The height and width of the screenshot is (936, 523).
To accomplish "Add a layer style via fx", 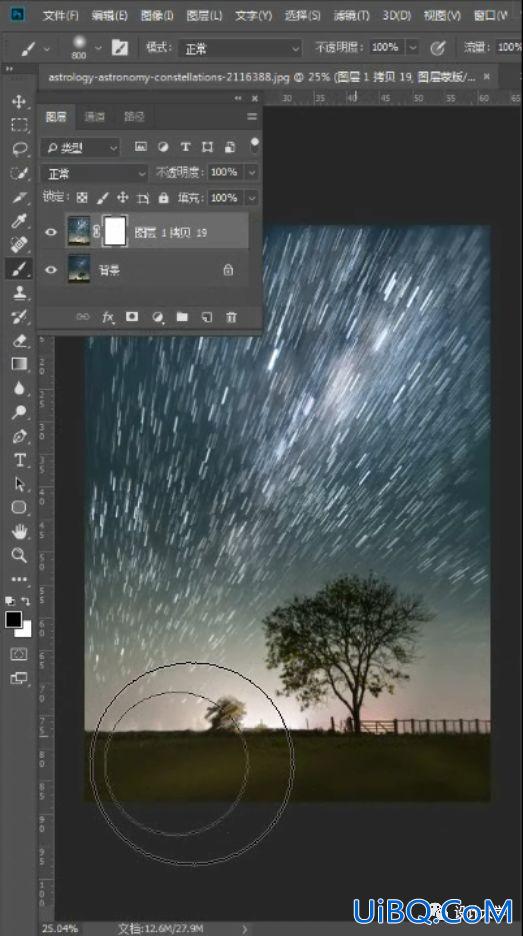I will (x=107, y=317).
